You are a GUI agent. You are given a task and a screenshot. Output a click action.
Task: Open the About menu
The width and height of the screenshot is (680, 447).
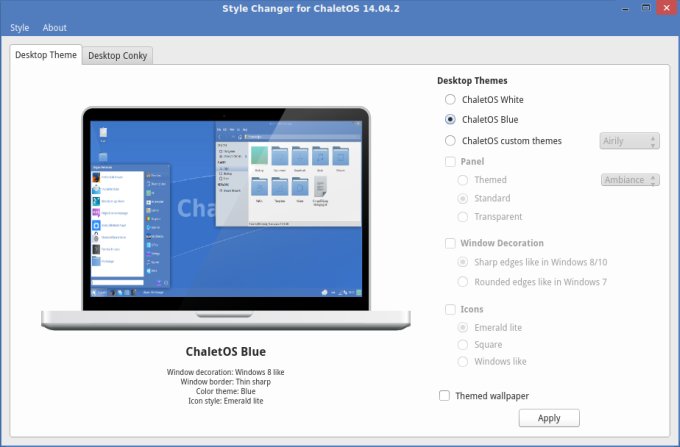[x=55, y=28]
